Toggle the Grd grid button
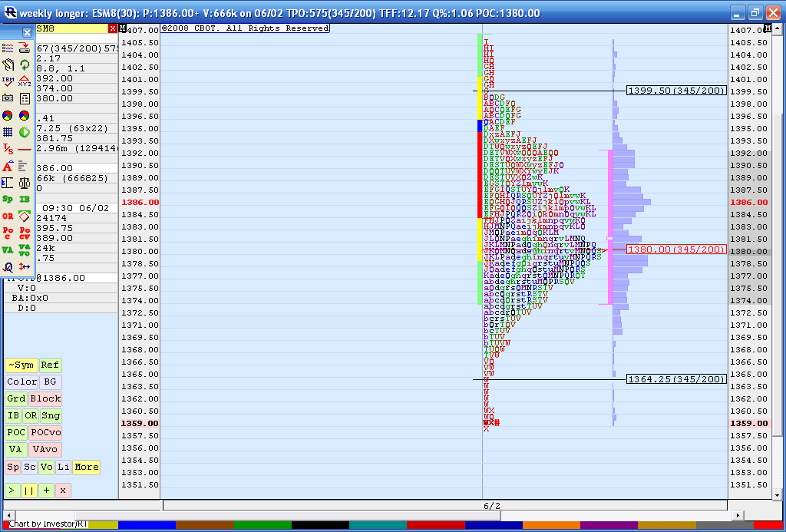786x532 pixels. 16,399
